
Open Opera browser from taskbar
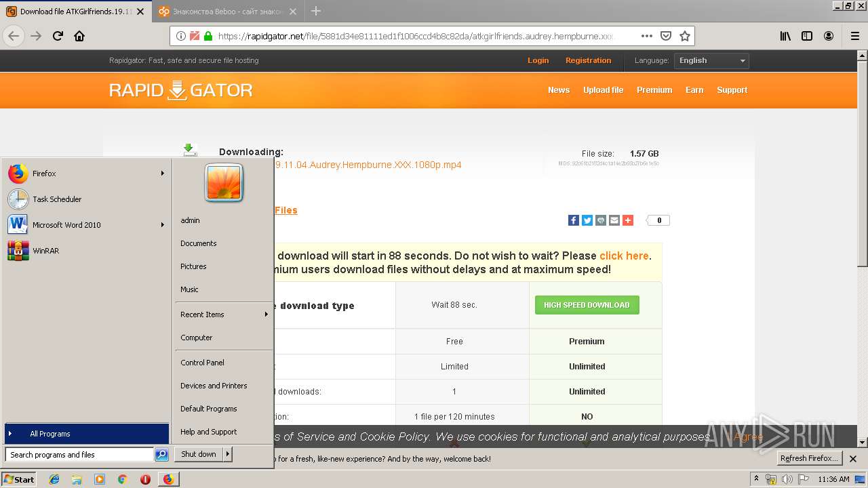(x=145, y=479)
